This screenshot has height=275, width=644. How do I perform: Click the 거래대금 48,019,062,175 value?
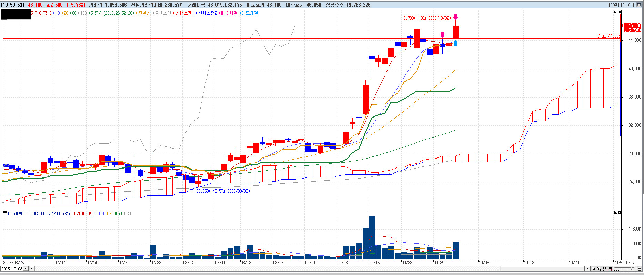tap(215, 5)
